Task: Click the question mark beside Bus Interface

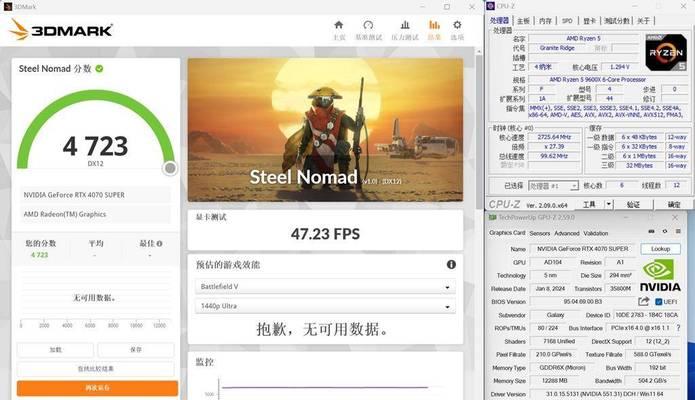Action: pyautogui.click(x=678, y=328)
